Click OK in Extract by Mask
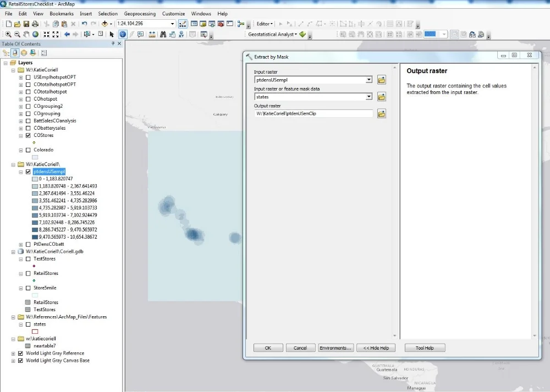 point(268,348)
